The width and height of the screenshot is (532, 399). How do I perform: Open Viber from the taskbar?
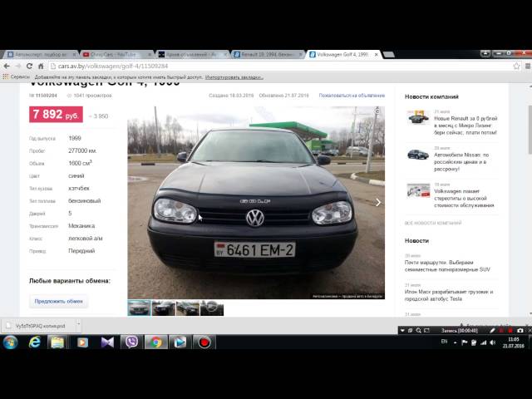click(131, 342)
